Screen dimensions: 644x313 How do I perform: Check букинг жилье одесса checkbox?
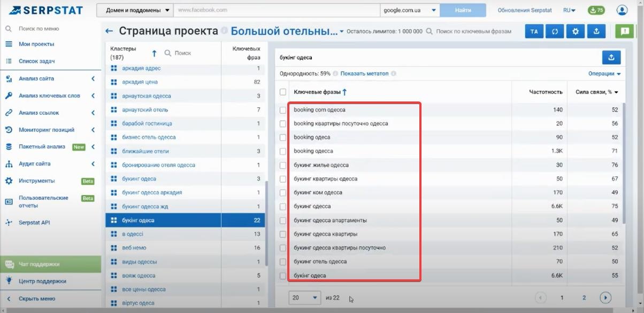283,165
